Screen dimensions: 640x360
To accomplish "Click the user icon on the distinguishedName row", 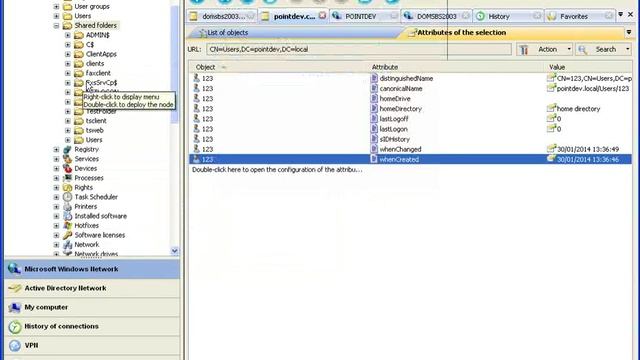I will tap(196, 78).
